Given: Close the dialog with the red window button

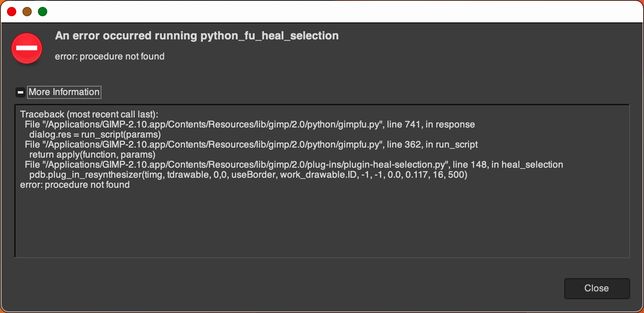Looking at the screenshot, I should click(x=12, y=12).
